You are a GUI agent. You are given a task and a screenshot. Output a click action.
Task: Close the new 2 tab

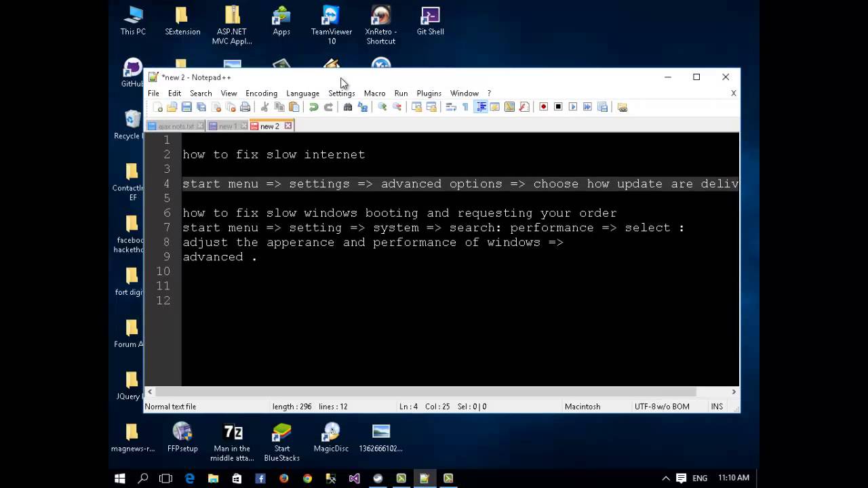pos(288,125)
